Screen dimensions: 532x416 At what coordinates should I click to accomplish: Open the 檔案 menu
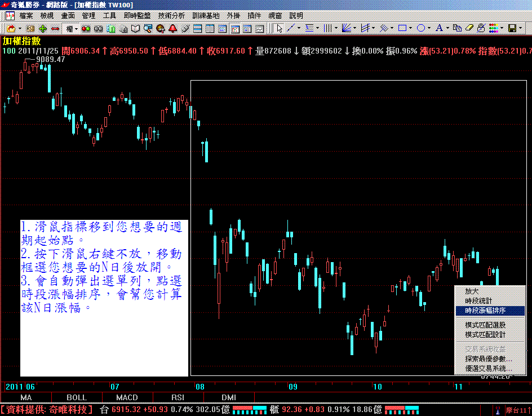click(x=26, y=16)
